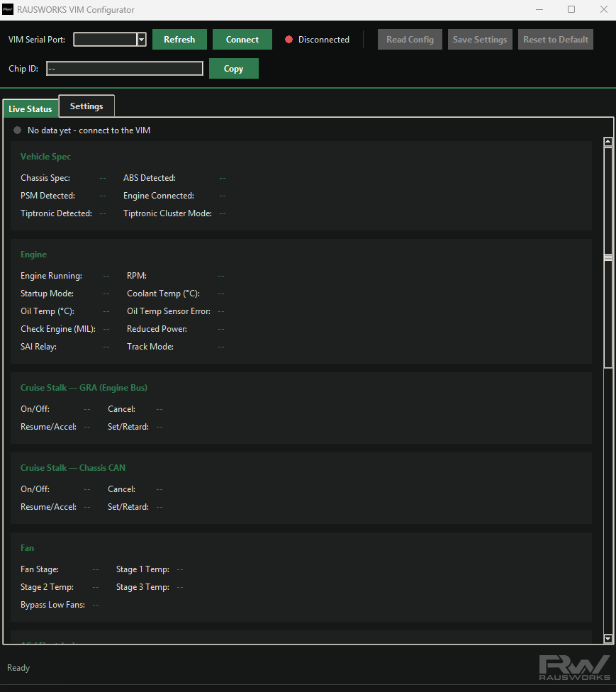
Task: Select the Live Status tab
Action: point(30,108)
